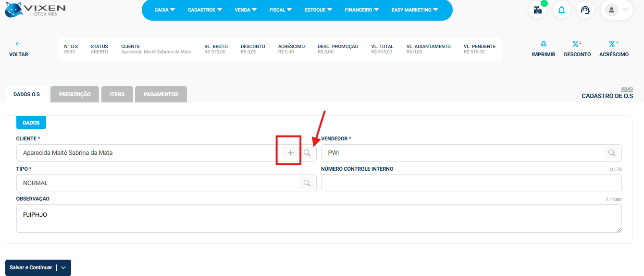644x276 pixels.
Task: Open the notifications bell
Action: 561,10
